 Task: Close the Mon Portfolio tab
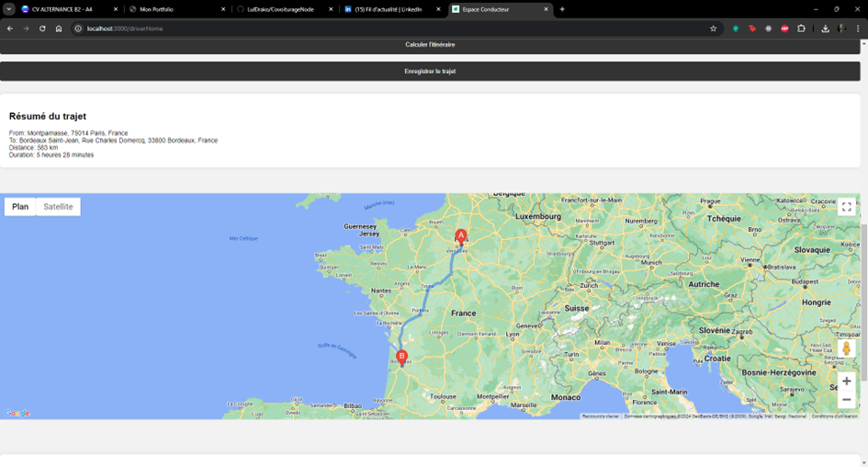coord(223,9)
